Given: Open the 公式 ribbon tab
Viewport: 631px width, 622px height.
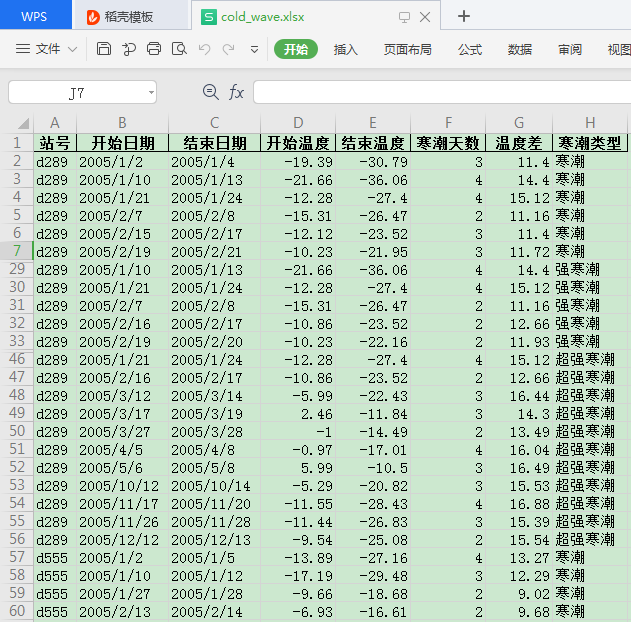Looking at the screenshot, I should 470,49.
